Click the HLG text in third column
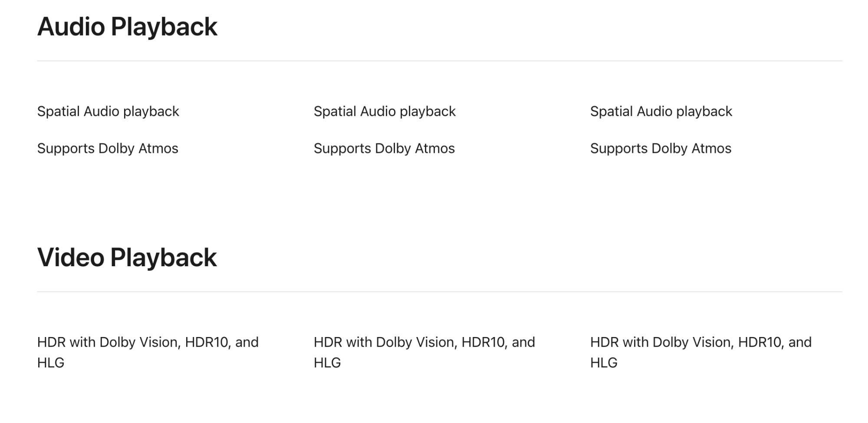Viewport: 868px width, 423px height. [x=604, y=363]
